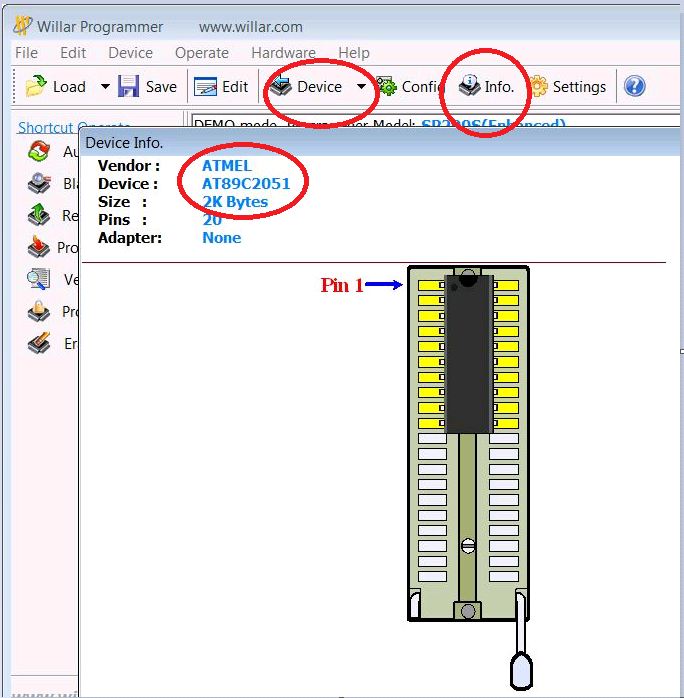684x698 pixels.
Task: Open the Load dropdown arrow
Action: 105,86
